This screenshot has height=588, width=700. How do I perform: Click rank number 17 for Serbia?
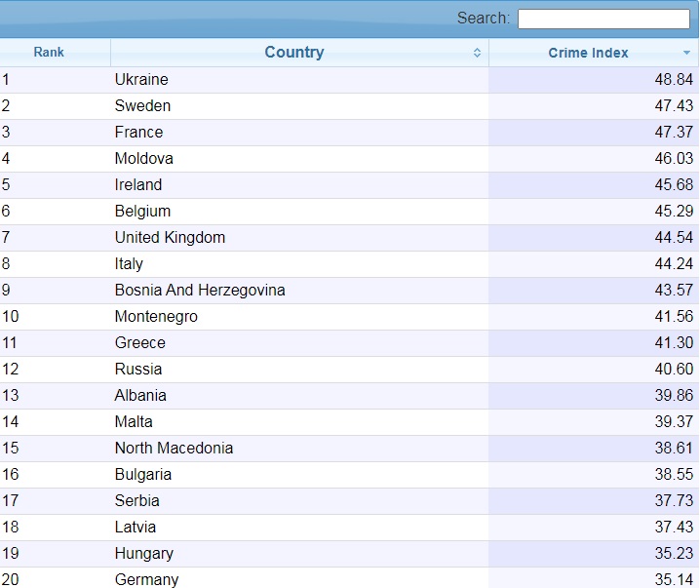(x=10, y=501)
